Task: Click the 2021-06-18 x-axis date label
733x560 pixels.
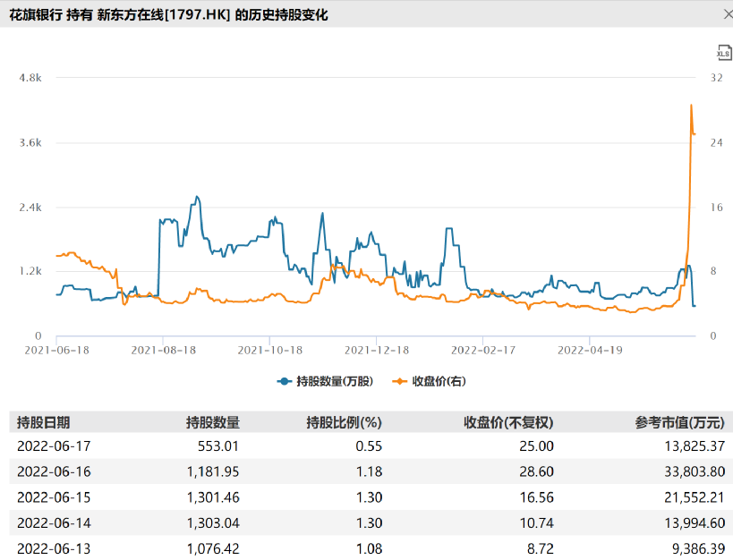Action: click(56, 350)
